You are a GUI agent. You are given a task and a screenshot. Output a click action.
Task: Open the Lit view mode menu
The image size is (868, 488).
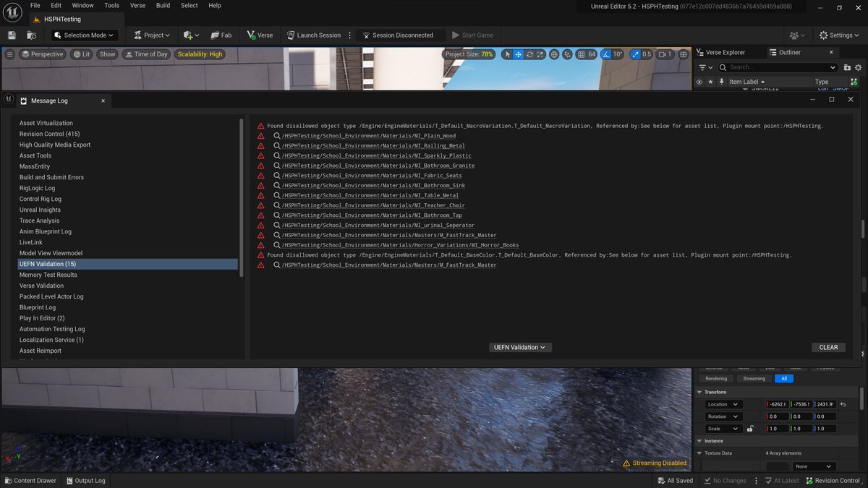click(x=81, y=54)
